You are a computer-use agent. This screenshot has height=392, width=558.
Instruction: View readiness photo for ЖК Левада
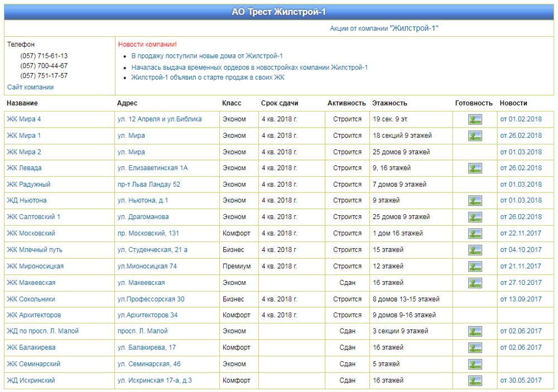click(x=475, y=168)
